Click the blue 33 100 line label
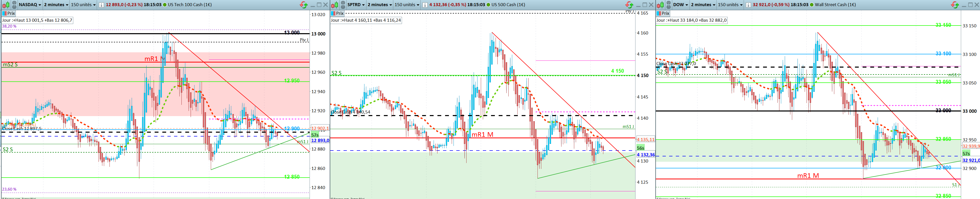The width and height of the screenshot is (980, 199). point(943,54)
